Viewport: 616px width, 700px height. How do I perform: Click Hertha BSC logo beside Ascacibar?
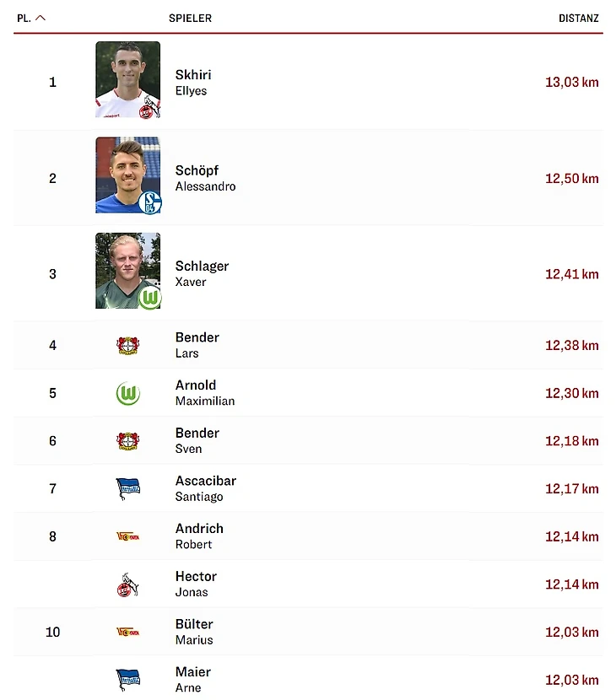tap(127, 488)
